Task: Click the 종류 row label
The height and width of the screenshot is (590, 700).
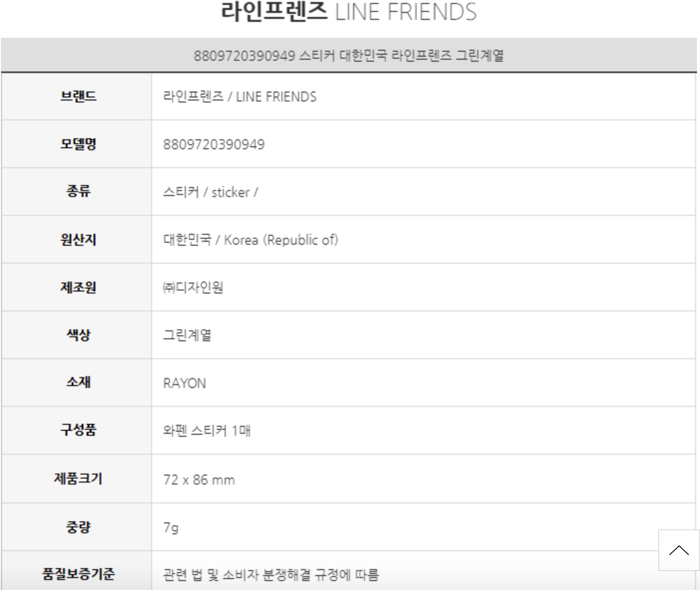Action: pos(78,192)
